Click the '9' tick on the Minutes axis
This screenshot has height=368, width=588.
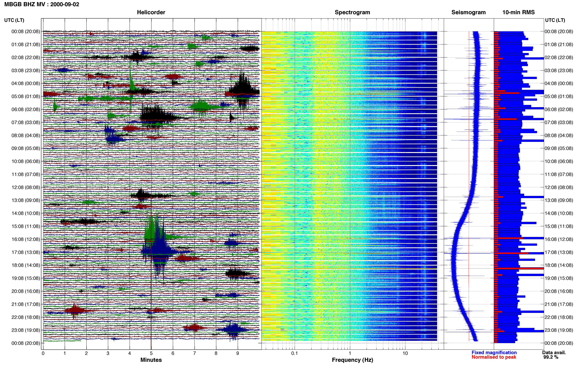tap(238, 353)
